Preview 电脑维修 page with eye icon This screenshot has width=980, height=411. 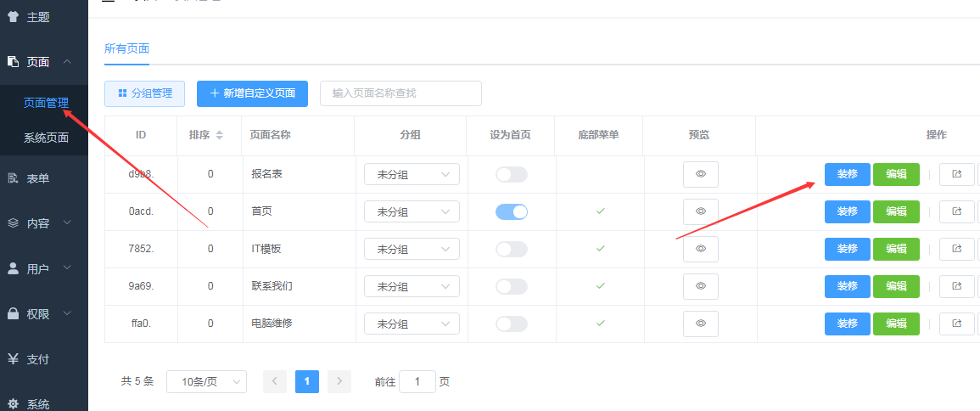tap(701, 324)
